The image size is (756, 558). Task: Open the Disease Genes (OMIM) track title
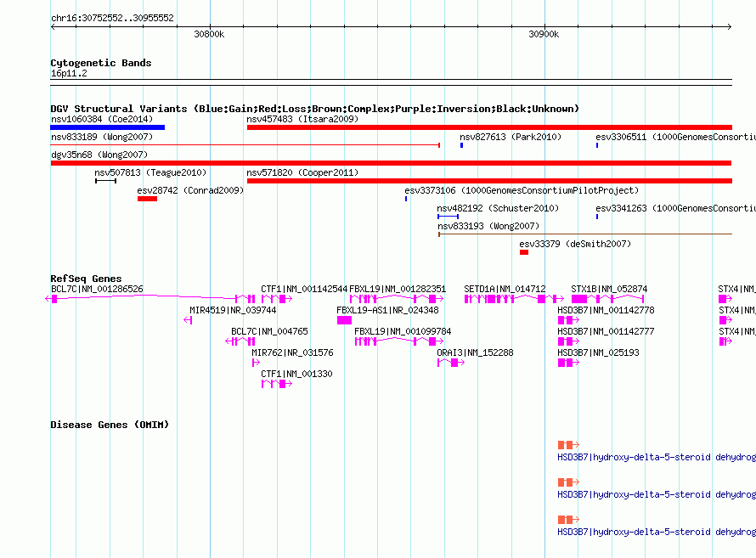[x=110, y=425]
